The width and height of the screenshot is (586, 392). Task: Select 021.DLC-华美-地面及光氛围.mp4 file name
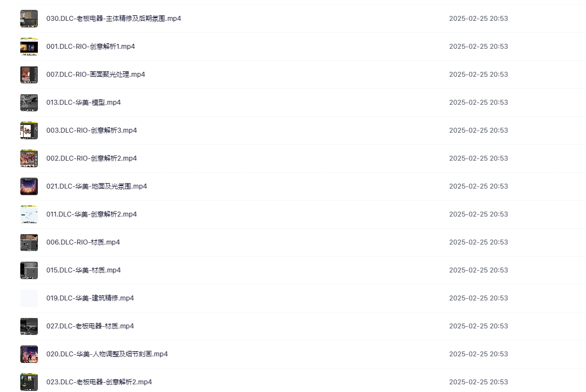click(x=97, y=186)
